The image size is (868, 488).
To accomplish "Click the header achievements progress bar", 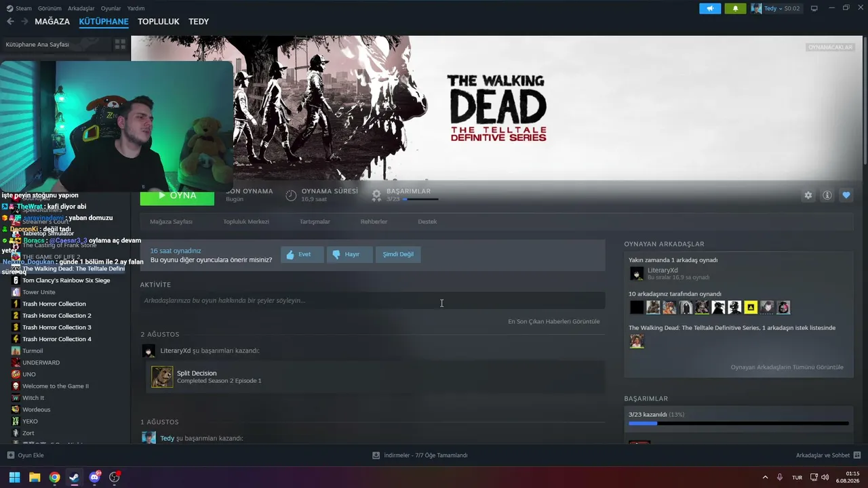I will pyautogui.click(x=420, y=199).
